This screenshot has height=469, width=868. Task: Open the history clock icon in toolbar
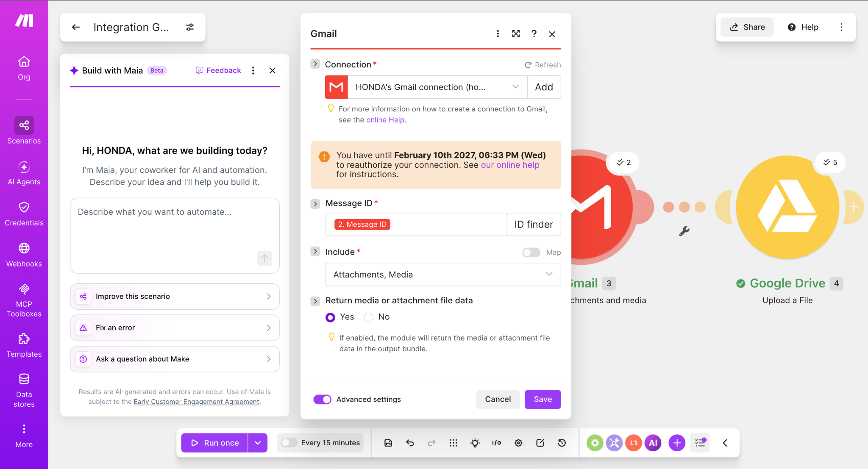[x=562, y=443]
